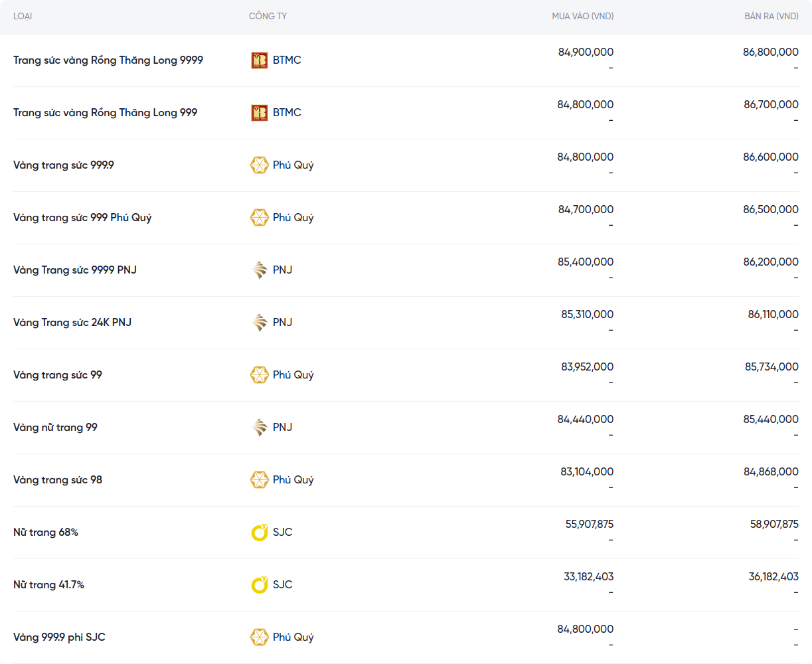
Task: Click BTMC logo in Rồng Thăng Long 9999 row
Action: 259,60
